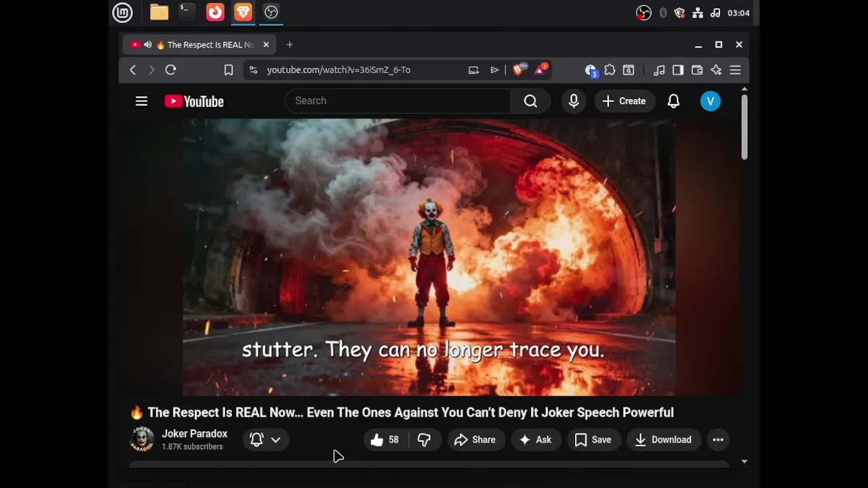Open the security shield tray icon
This screenshot has height=488, width=868.
(x=679, y=13)
